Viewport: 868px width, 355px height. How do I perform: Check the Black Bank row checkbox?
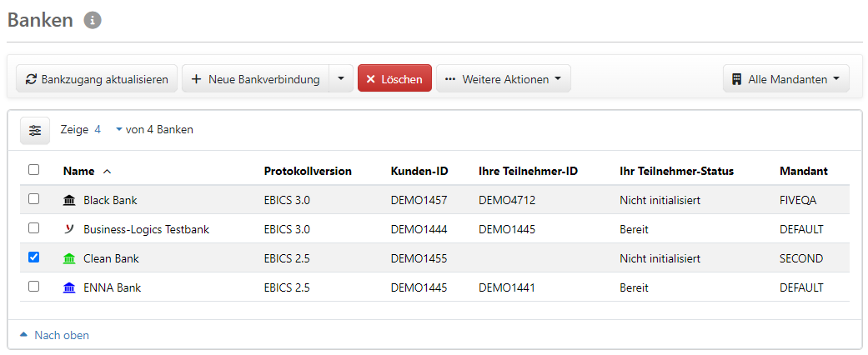click(x=33, y=199)
